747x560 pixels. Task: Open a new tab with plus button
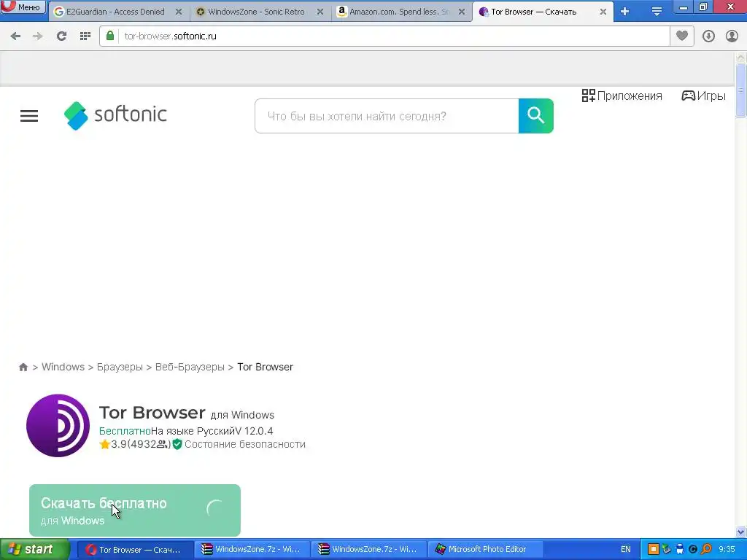coord(624,12)
